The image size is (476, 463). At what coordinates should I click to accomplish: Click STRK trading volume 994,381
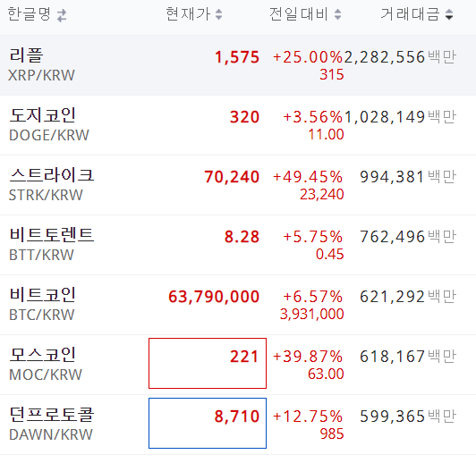click(x=392, y=177)
